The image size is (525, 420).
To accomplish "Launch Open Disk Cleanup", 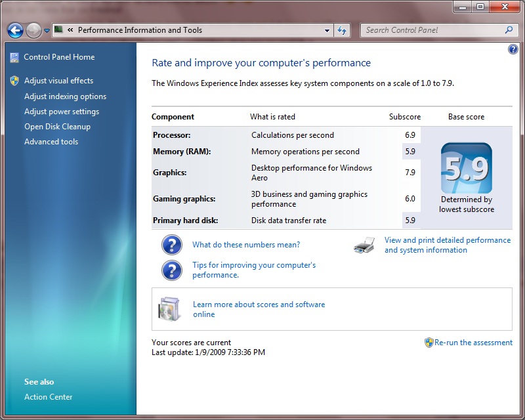I will tap(57, 127).
